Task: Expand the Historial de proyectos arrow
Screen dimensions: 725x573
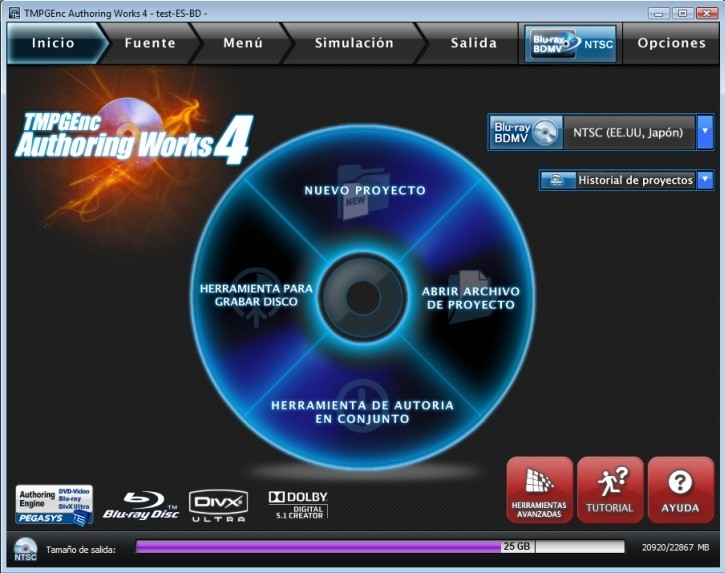Action: [705, 179]
